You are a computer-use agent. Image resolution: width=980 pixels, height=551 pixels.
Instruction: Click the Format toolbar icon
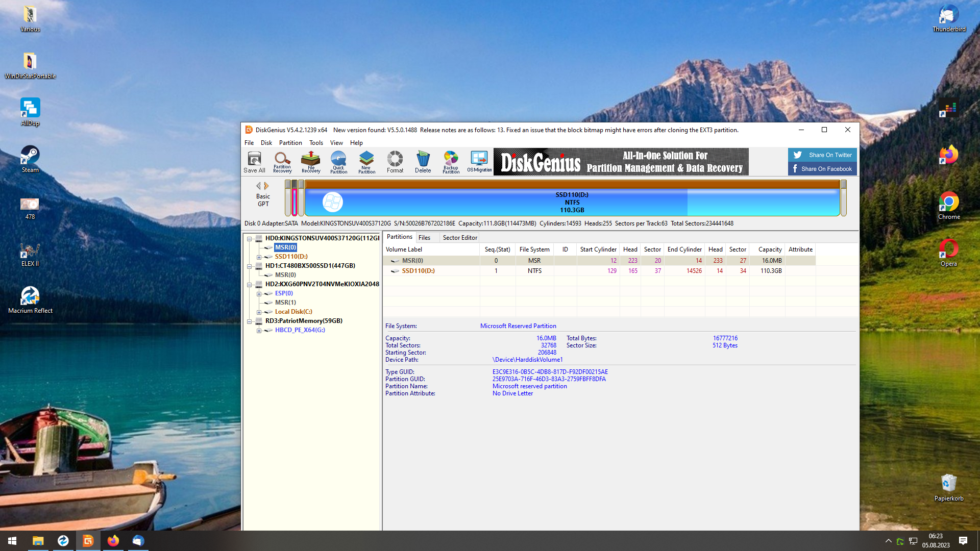(x=395, y=162)
